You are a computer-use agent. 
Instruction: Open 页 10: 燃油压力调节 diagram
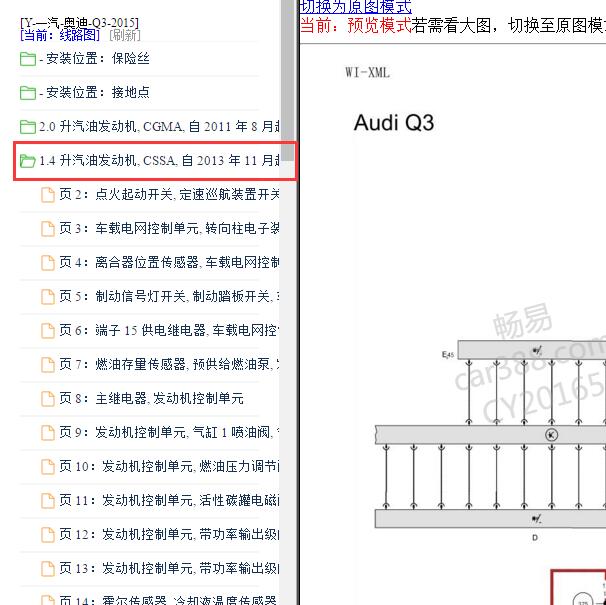tap(169, 467)
